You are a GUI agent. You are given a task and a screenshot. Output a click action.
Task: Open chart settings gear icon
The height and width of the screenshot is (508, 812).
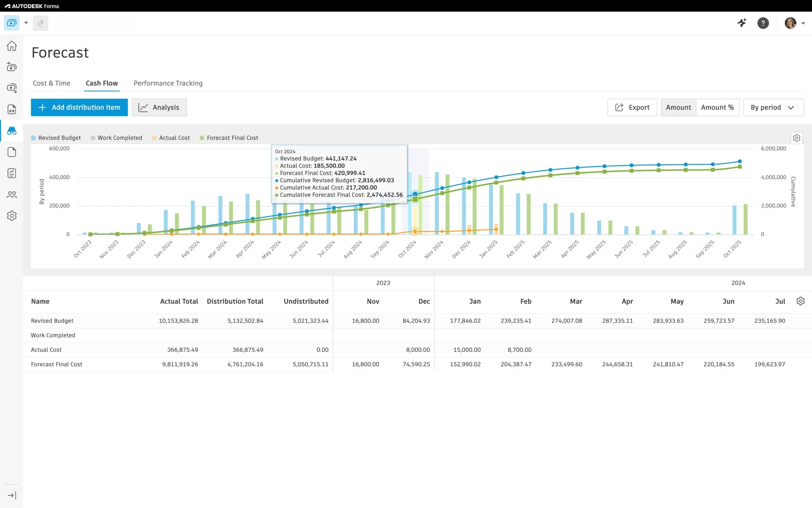click(796, 138)
